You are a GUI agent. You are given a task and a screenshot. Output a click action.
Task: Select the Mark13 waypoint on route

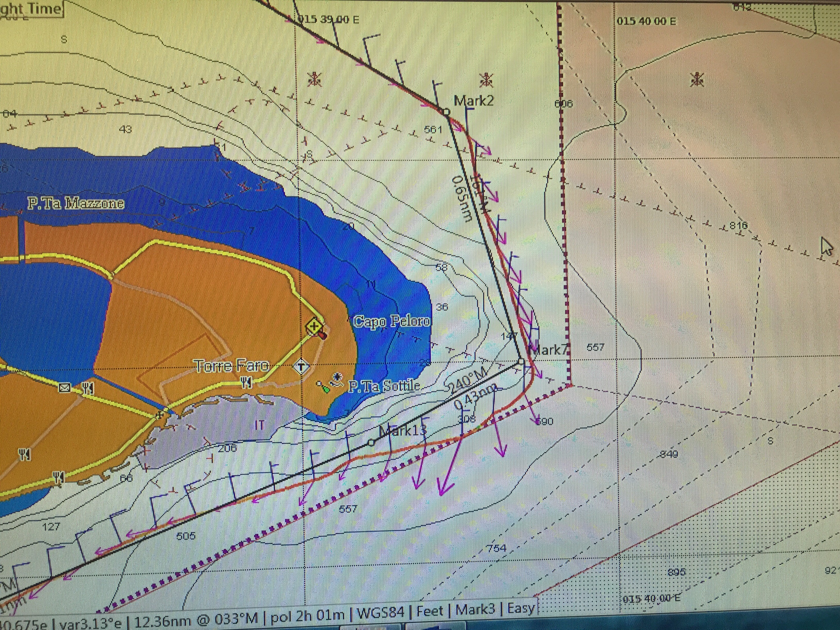pos(372,443)
